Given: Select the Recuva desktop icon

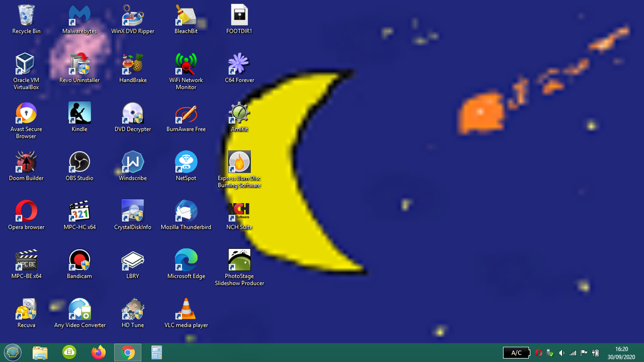Looking at the screenshot, I should click(26, 309).
